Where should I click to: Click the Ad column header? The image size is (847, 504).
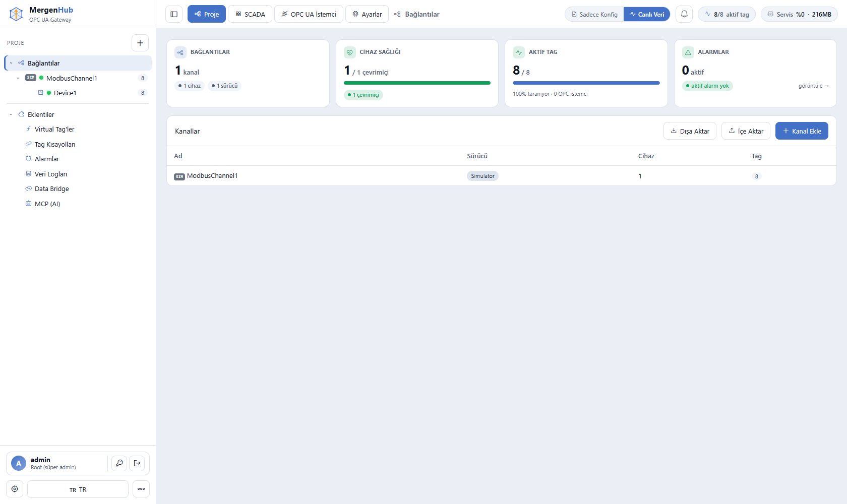tap(178, 156)
